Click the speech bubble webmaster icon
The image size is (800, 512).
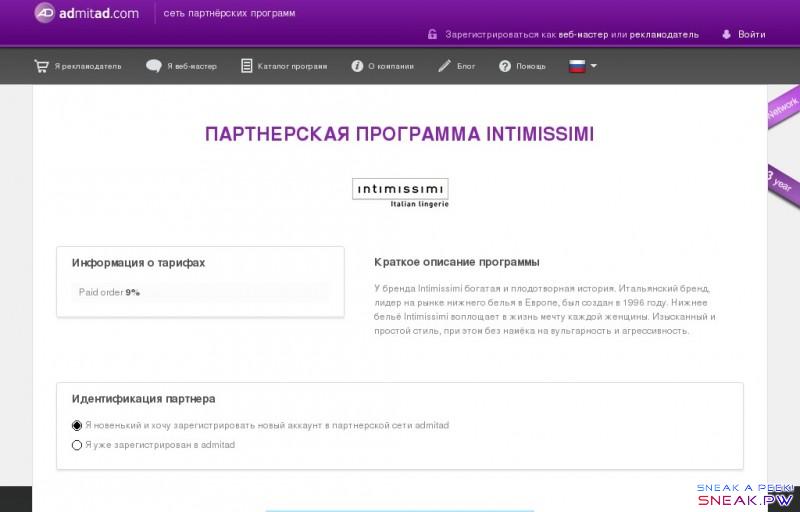tap(154, 66)
